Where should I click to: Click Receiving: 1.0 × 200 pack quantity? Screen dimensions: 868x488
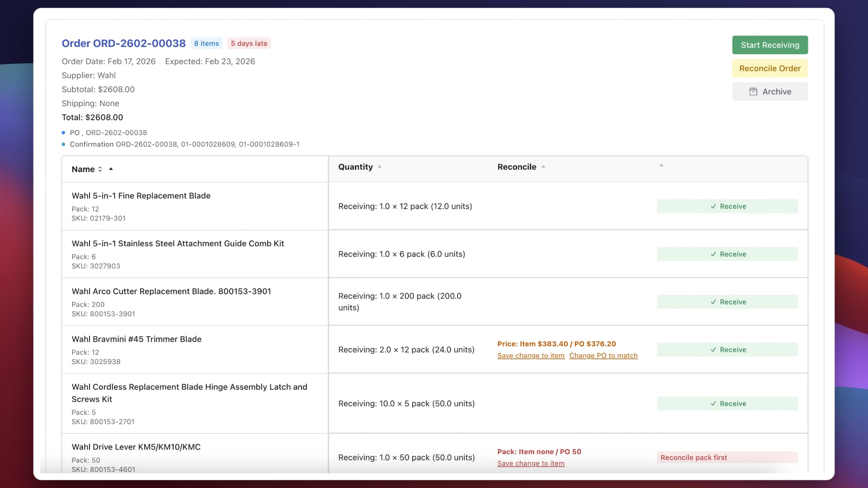click(x=400, y=302)
